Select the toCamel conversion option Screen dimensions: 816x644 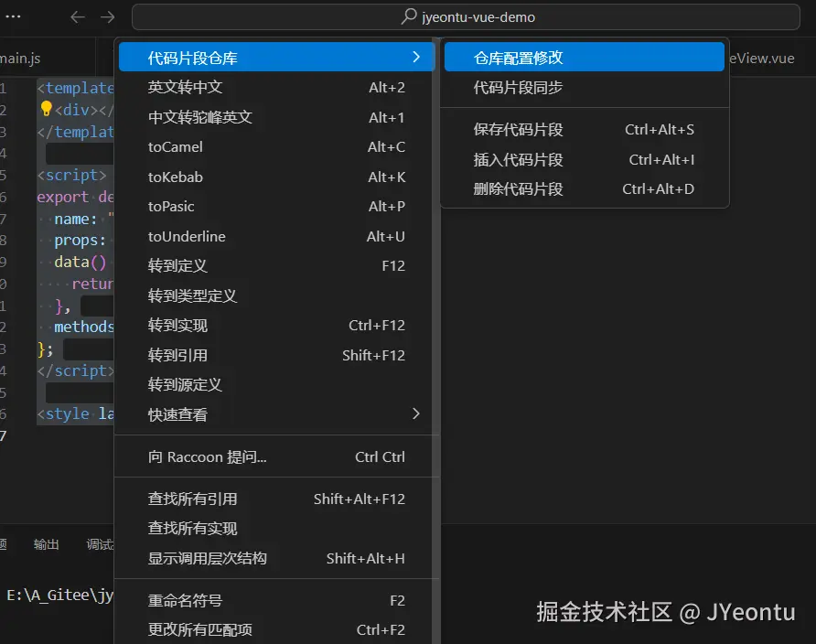point(175,147)
